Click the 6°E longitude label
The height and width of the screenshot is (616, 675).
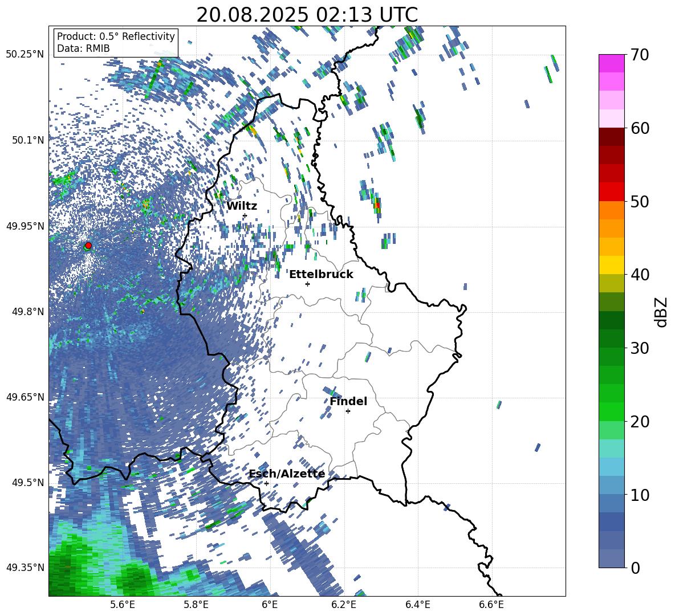[270, 605]
